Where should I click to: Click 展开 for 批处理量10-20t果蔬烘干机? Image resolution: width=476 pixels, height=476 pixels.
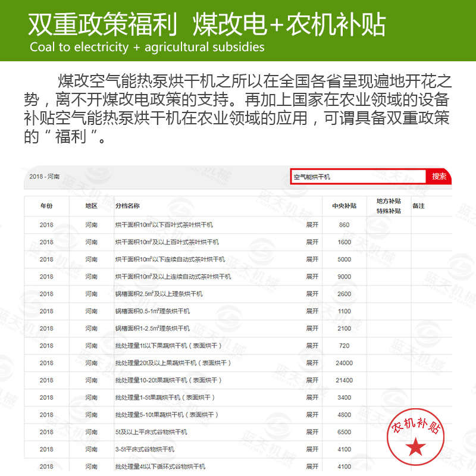(x=312, y=380)
